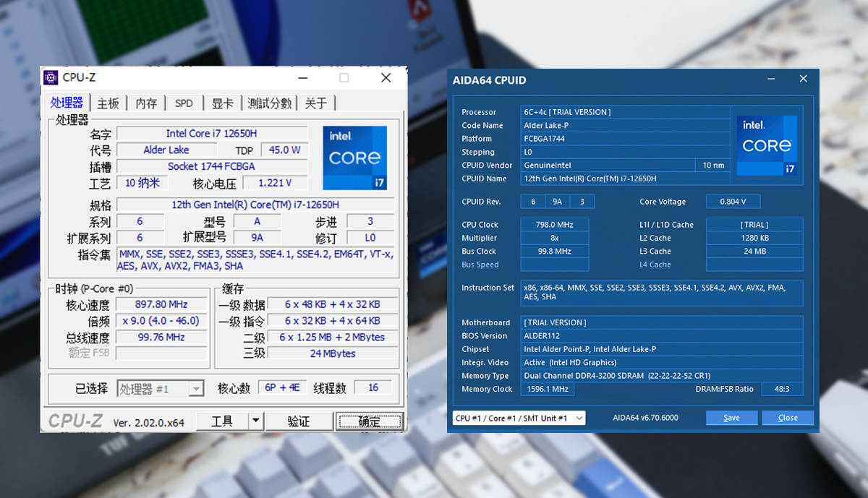The height and width of the screenshot is (498, 868).
Task: Click the Core Voltage 0.804 V value
Action: (733, 202)
